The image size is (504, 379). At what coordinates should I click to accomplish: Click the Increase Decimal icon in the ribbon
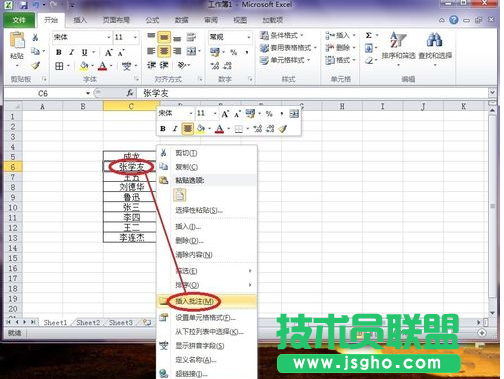[215, 66]
